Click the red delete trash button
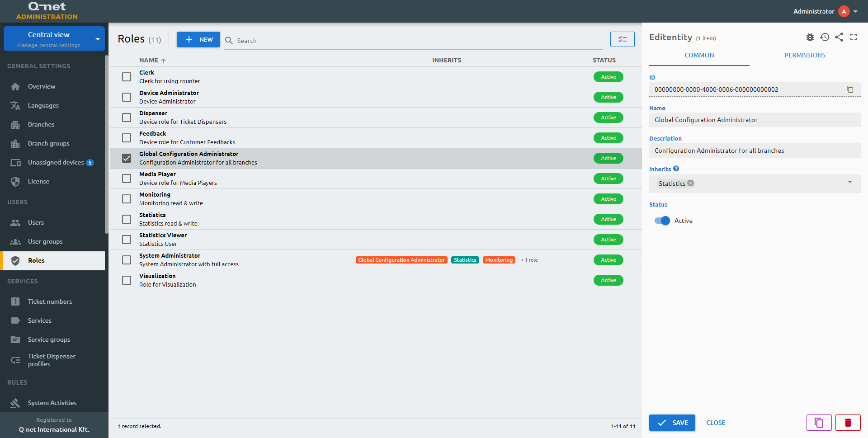 click(x=848, y=423)
